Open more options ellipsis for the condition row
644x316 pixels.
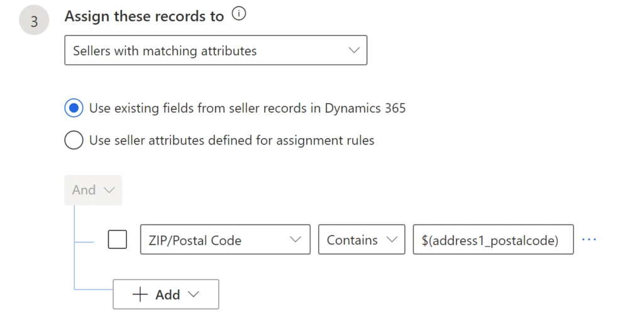[589, 239]
